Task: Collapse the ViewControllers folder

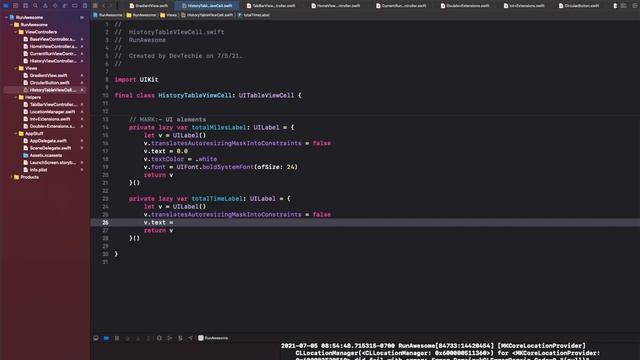Action: [16, 32]
